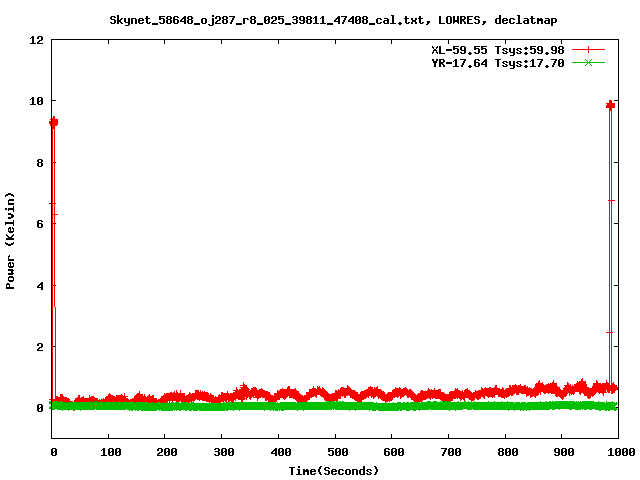
Task: Click the Power (Kelvin) axis label
Action: [x=10, y=241]
